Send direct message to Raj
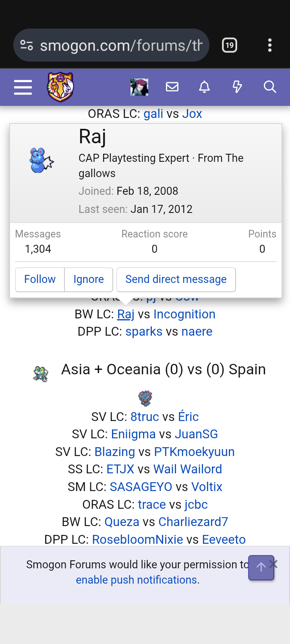Image resolution: width=290 pixels, height=644 pixels. pyautogui.click(x=176, y=279)
